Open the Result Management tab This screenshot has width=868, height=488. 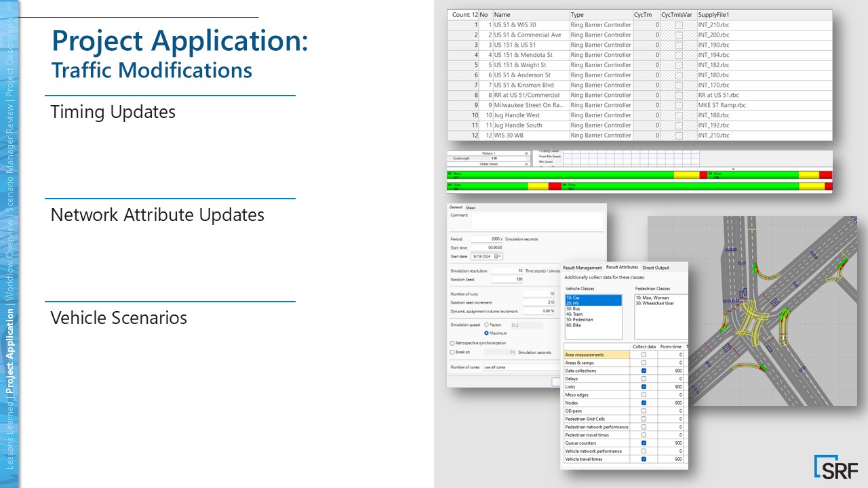pyautogui.click(x=582, y=268)
